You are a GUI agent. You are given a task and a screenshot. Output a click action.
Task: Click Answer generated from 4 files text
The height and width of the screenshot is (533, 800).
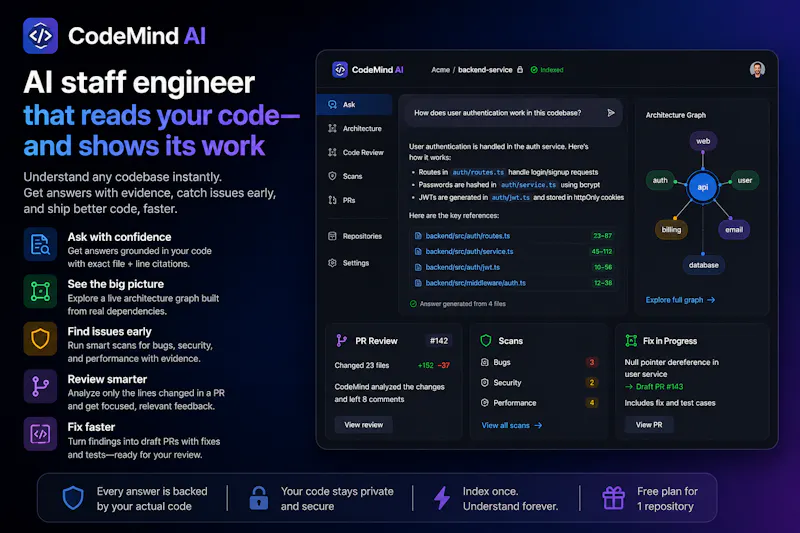(x=462, y=304)
